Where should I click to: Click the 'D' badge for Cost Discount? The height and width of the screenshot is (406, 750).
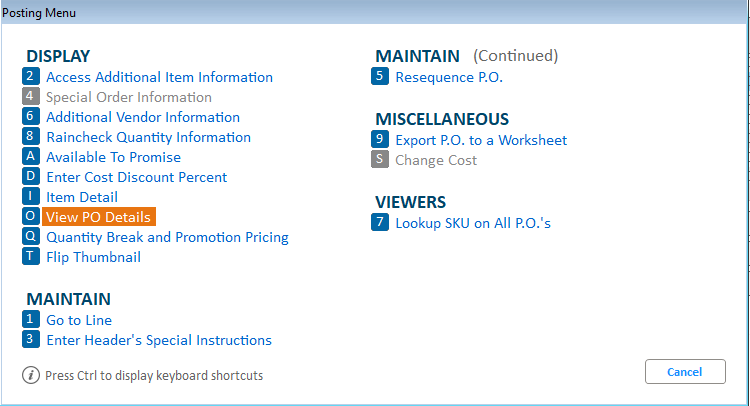tap(30, 177)
